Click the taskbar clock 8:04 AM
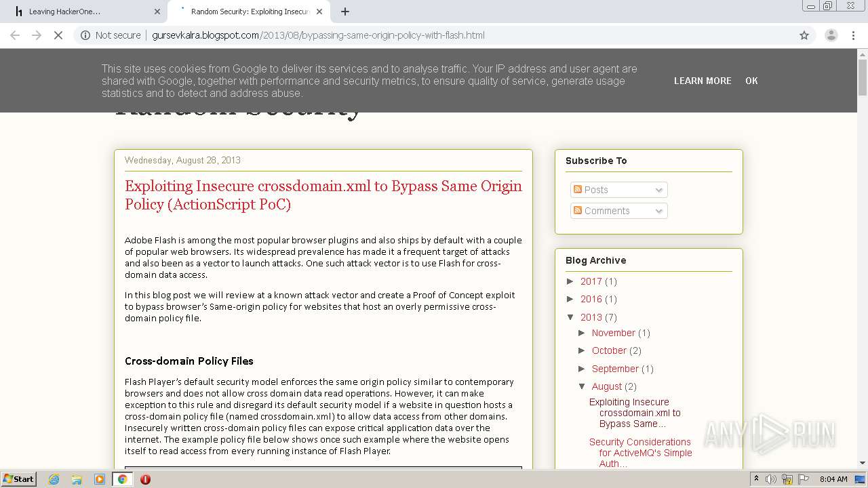868x488 pixels. [833, 479]
